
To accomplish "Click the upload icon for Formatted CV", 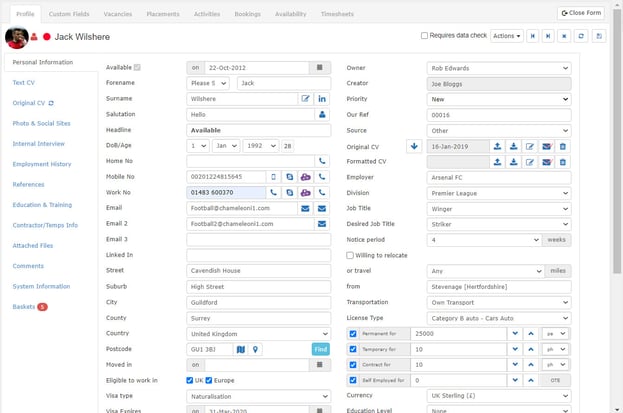I will 497,162.
